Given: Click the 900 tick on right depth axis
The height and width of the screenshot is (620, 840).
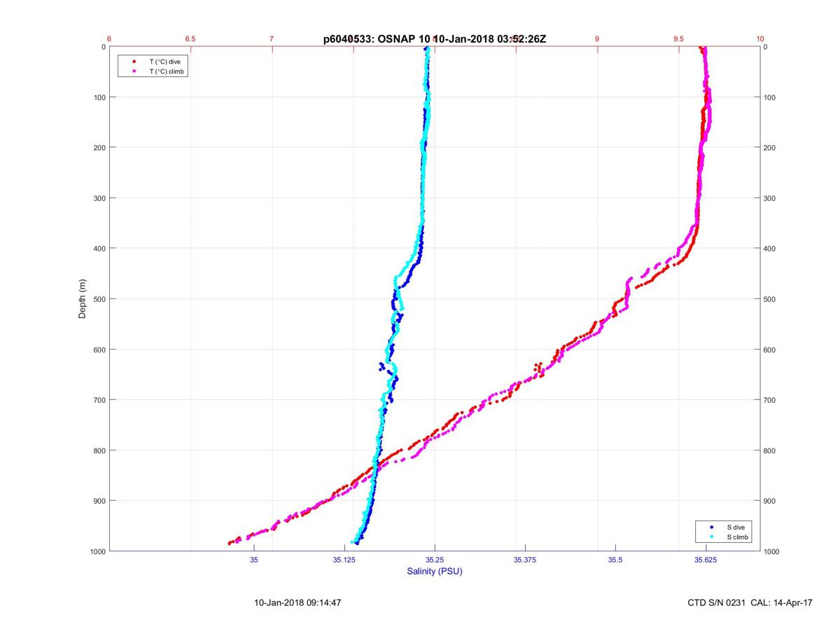Looking at the screenshot, I should tap(771, 501).
